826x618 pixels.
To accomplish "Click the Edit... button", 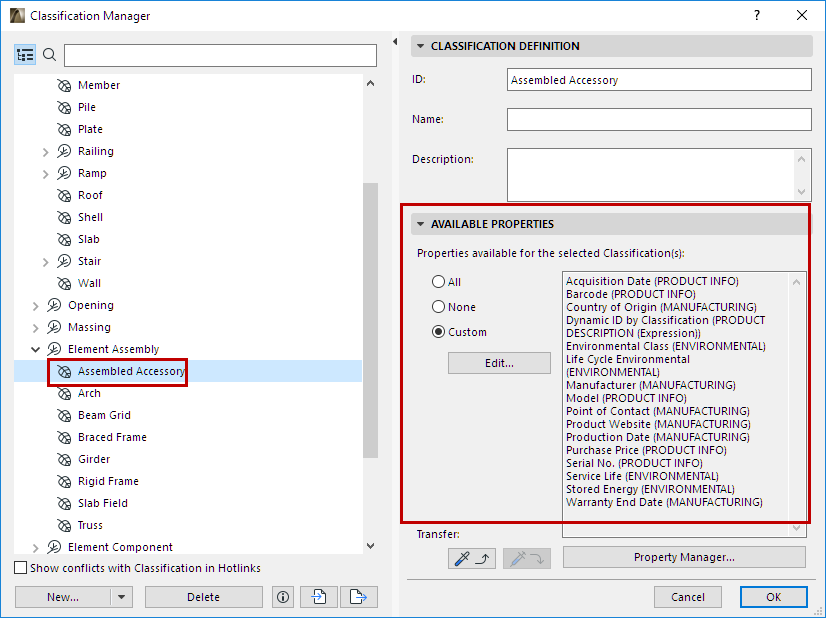I will [x=499, y=363].
